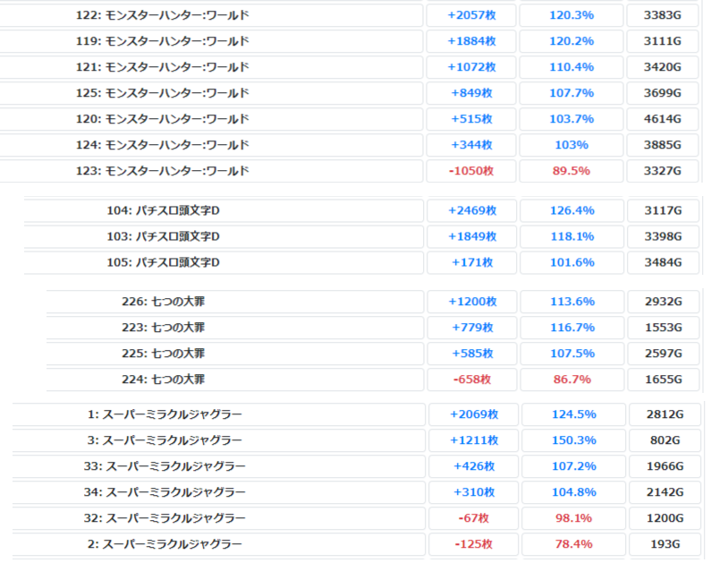Click the +2469枚 cell
The height and width of the screenshot is (580, 728).
point(472,211)
